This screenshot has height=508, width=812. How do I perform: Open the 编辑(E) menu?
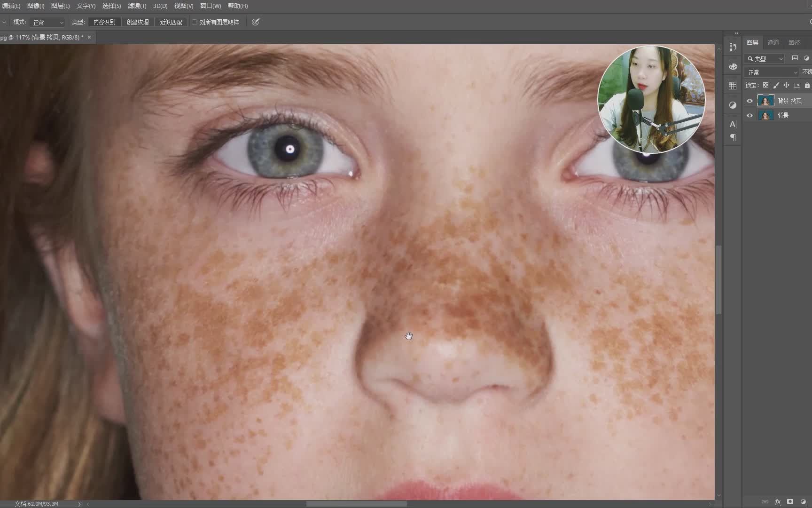pos(10,6)
